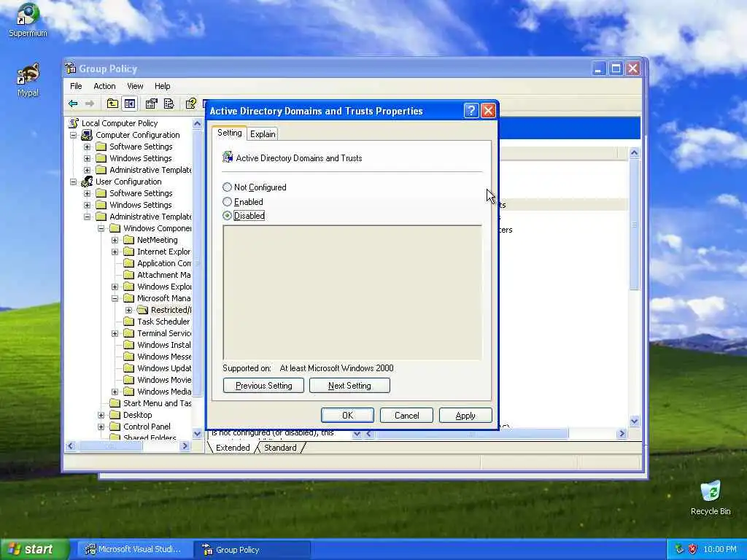Click the first system tray icon
Image resolution: width=747 pixels, height=560 pixels.
[x=679, y=549]
